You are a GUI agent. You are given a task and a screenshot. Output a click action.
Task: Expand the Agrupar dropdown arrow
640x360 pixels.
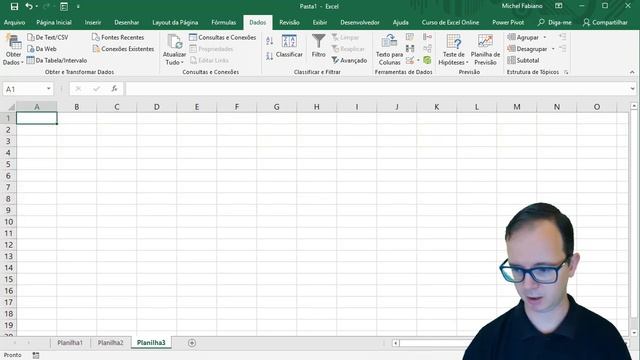pos(544,37)
